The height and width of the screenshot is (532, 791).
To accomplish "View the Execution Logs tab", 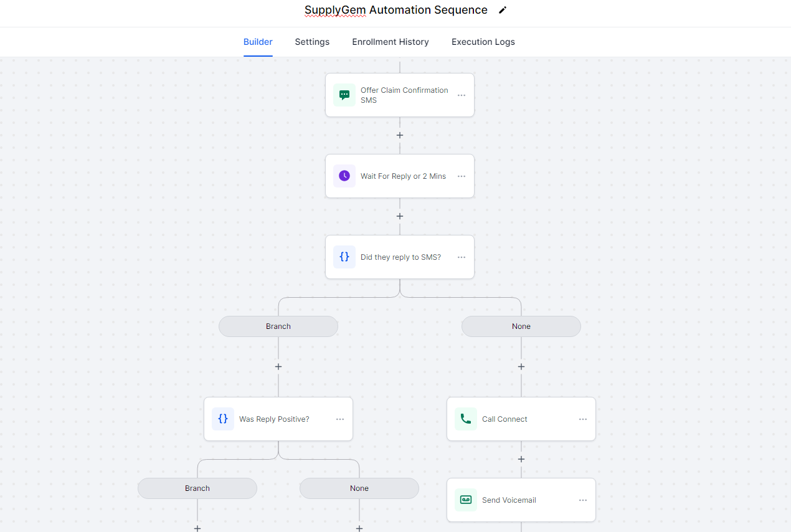I will click(x=483, y=42).
